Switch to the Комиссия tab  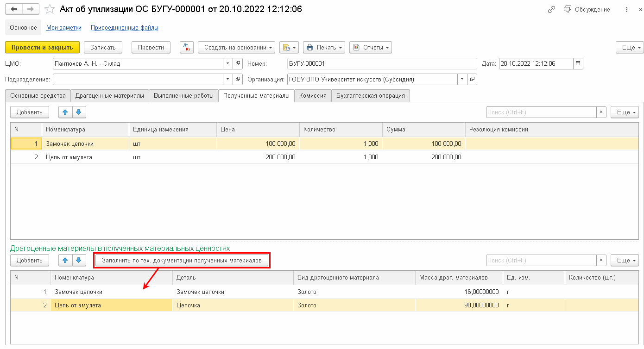point(313,96)
